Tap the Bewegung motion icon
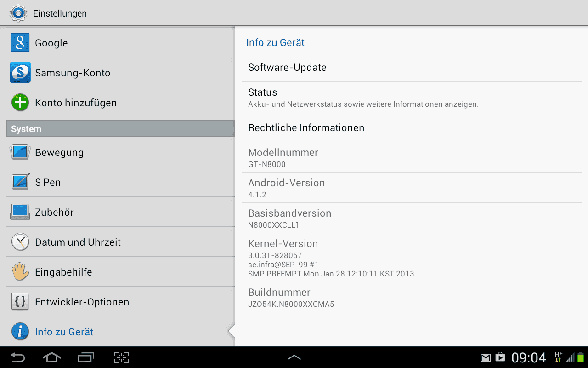The image size is (588, 368). pos(20,152)
